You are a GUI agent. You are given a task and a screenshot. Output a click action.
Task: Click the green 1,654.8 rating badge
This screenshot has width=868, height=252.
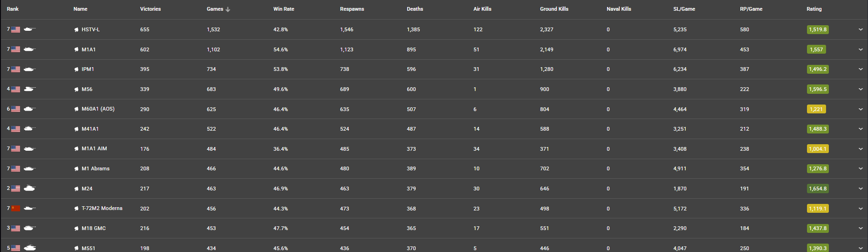click(x=818, y=189)
